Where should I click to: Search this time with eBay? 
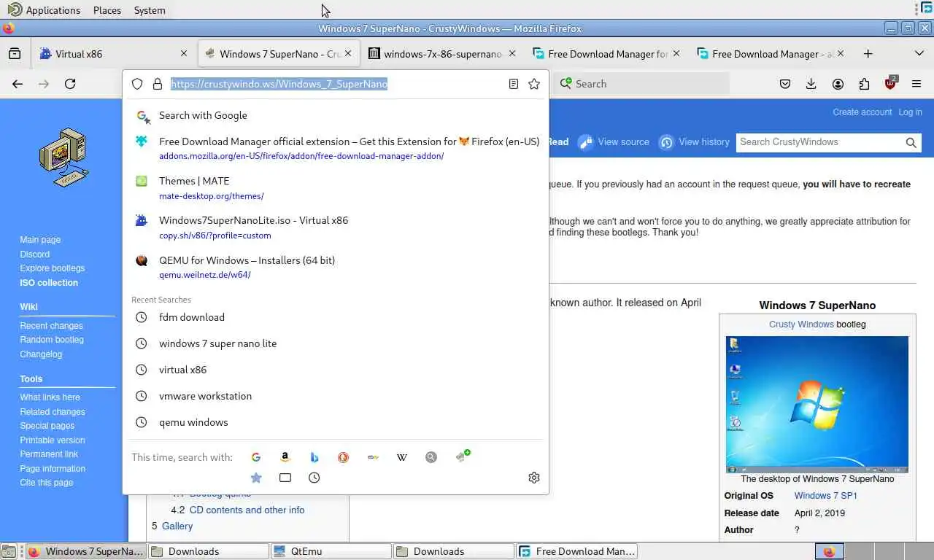click(373, 457)
